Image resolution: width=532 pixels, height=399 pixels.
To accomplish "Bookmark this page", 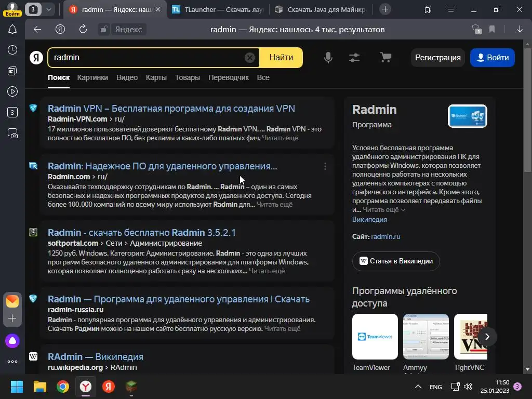I will 492,30.
